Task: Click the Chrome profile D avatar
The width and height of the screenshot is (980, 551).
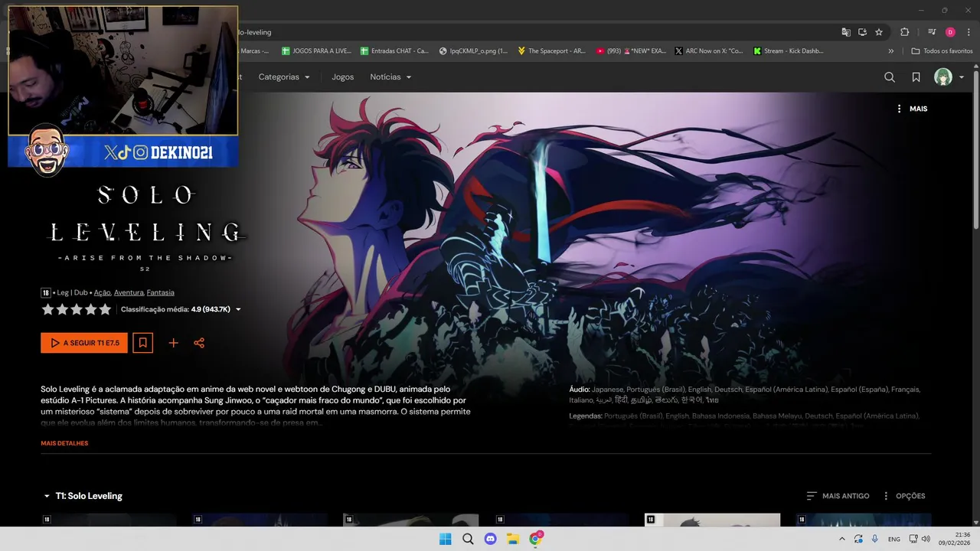Action: click(950, 32)
